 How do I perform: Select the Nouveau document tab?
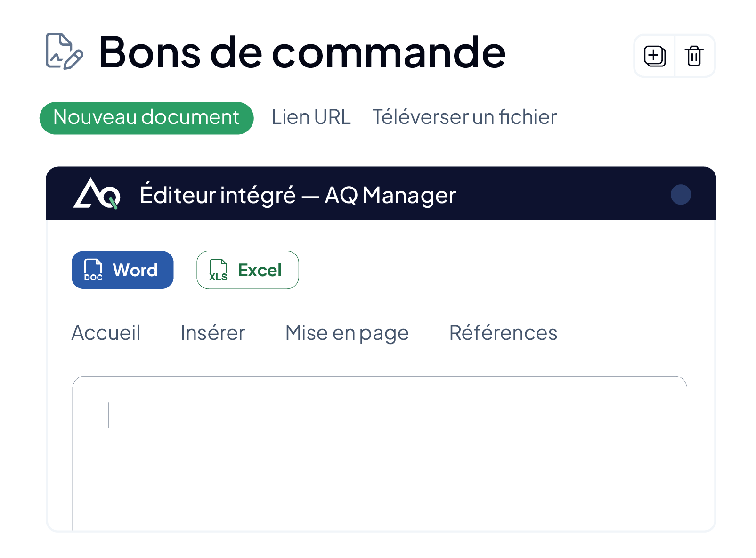(146, 118)
